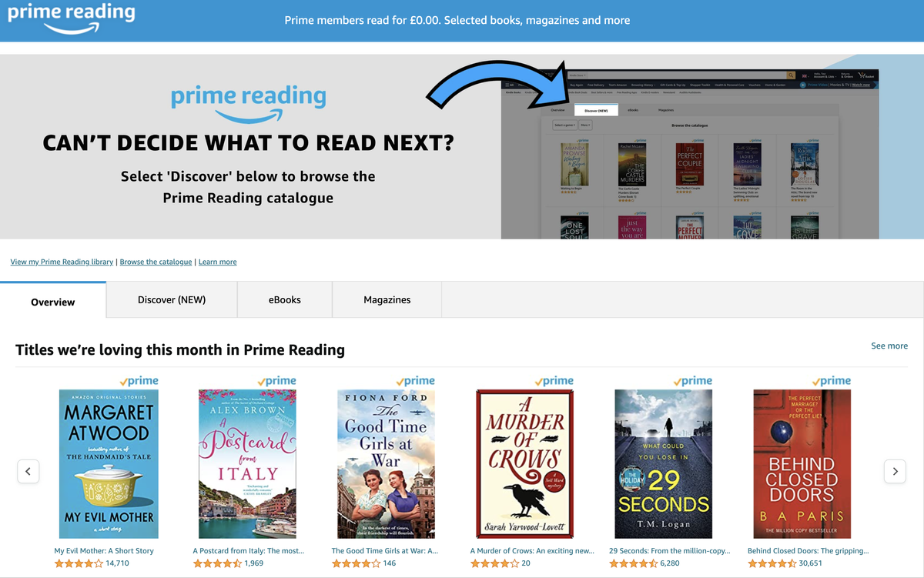Open the Overview tab
924x578 pixels.
point(53,302)
